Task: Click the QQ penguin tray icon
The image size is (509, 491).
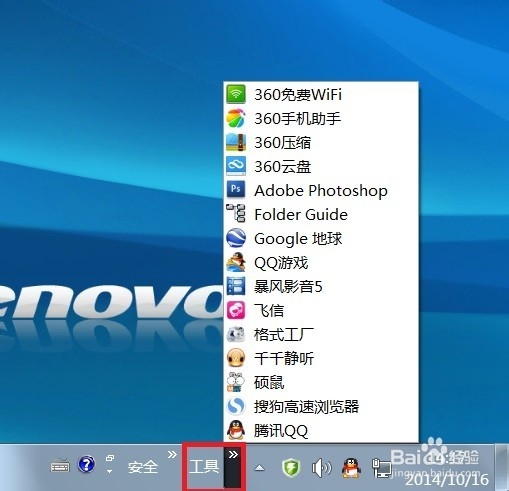Action: tap(352, 467)
